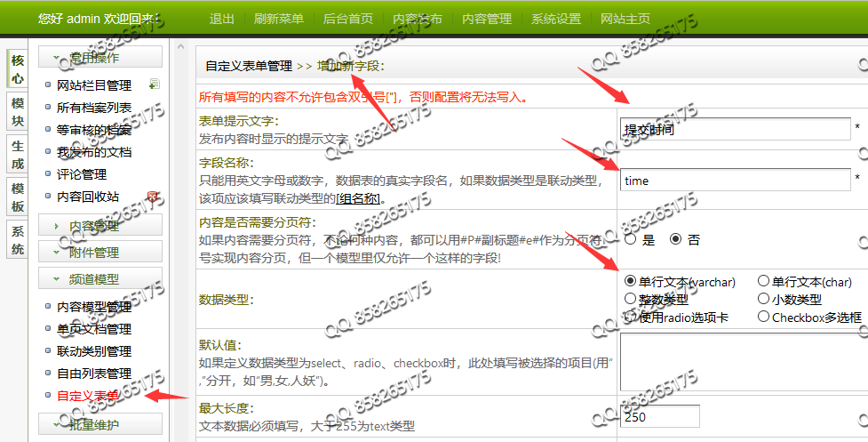Select the 否 radio for page break
The width and height of the screenshot is (868, 442).
[x=675, y=239]
